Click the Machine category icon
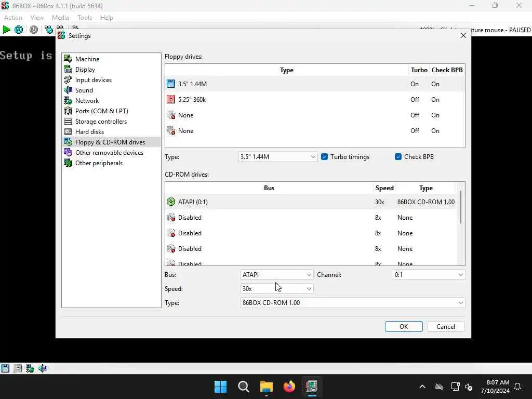The image size is (532, 399). tap(68, 59)
